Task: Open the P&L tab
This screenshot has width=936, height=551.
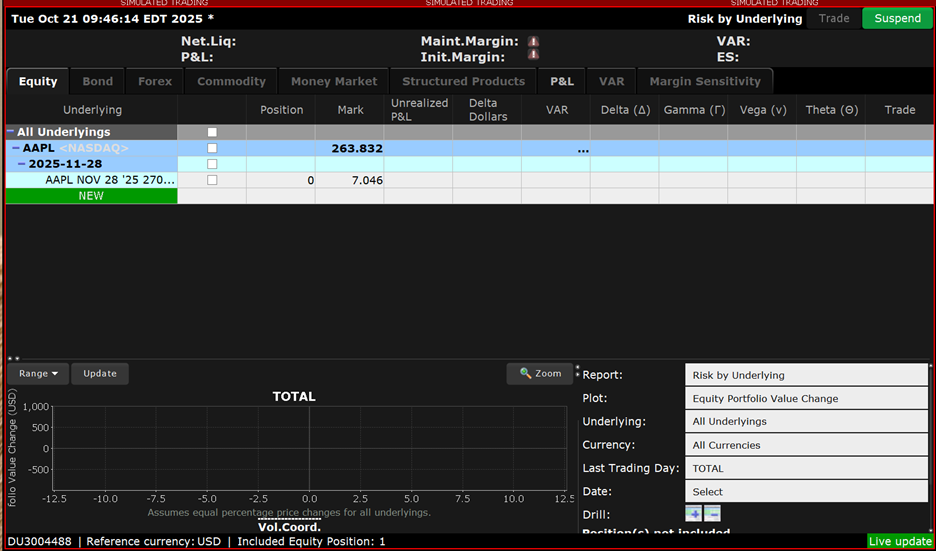Action: click(561, 81)
